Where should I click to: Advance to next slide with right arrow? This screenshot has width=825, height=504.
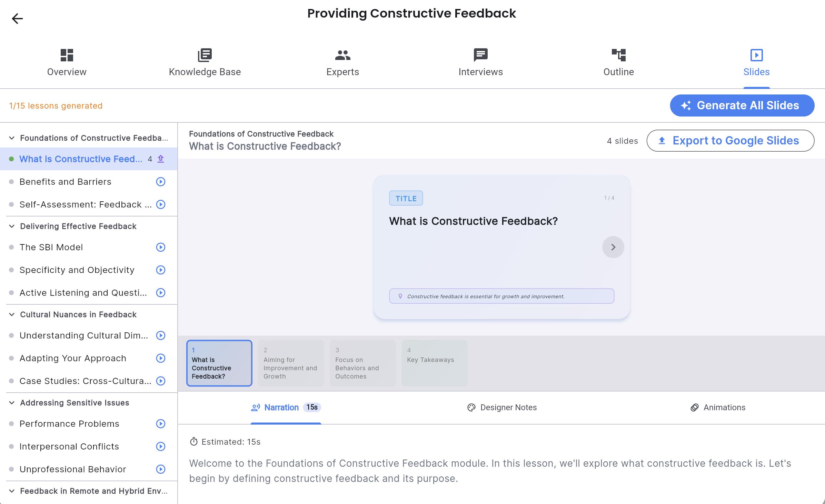coord(613,247)
